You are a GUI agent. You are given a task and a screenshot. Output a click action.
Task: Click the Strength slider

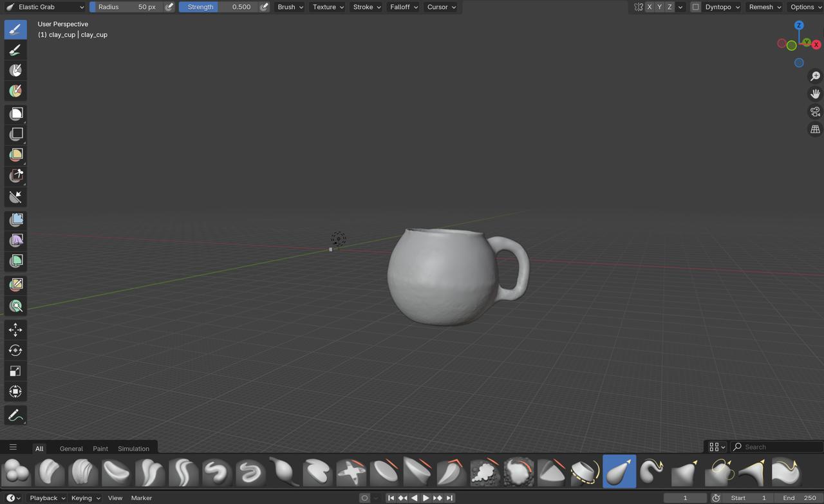pos(219,7)
